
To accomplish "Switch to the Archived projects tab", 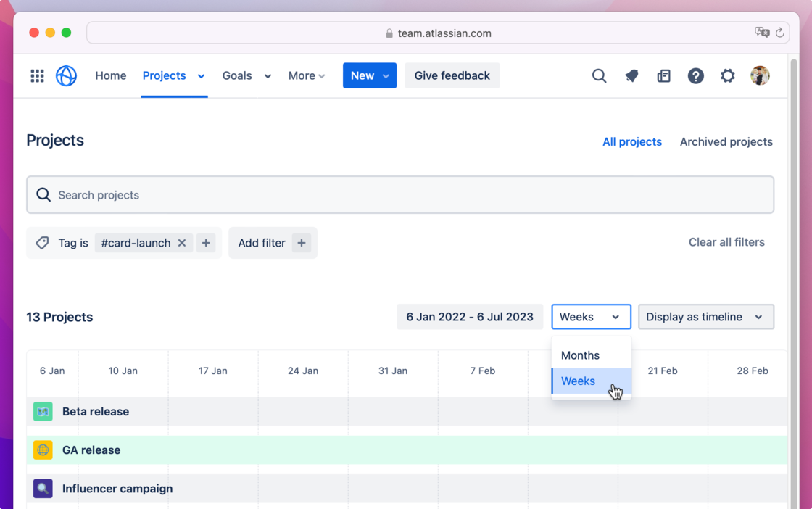I will tap(726, 141).
